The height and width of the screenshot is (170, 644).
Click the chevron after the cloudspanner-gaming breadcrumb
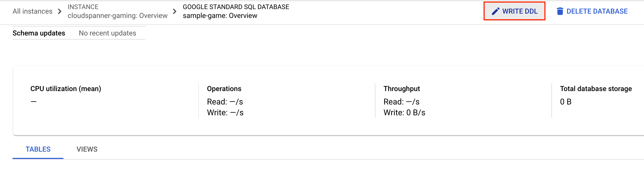tap(175, 11)
